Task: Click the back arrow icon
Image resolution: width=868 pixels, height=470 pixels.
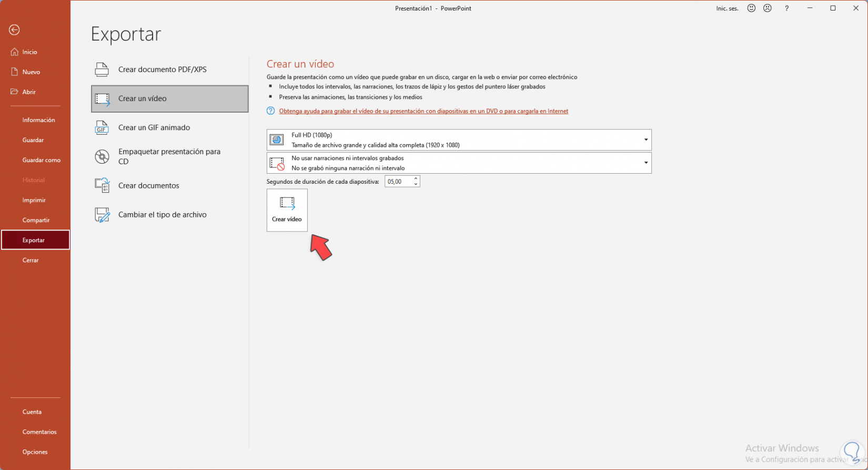Action: [x=14, y=30]
